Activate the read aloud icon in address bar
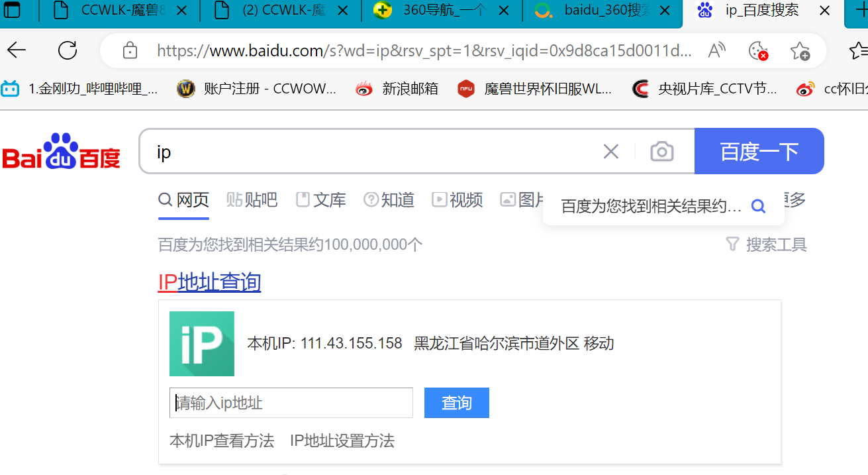This screenshot has height=475, width=868. click(x=716, y=50)
